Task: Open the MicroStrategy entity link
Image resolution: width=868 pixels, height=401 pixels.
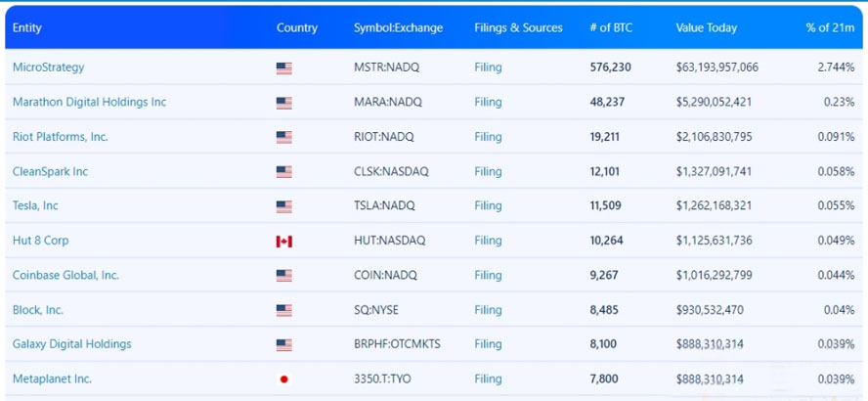Action: click(49, 67)
